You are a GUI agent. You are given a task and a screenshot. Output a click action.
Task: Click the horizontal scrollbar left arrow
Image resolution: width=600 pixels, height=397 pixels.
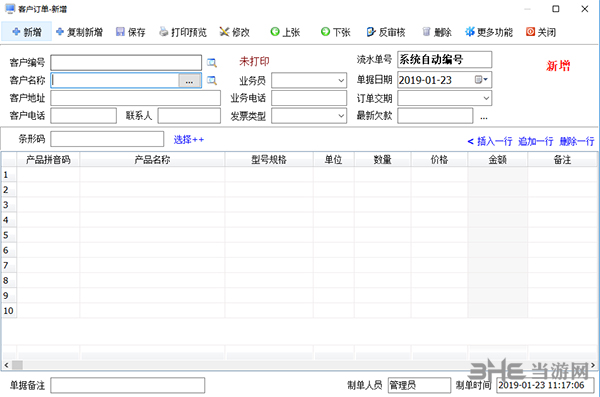coord(6,365)
